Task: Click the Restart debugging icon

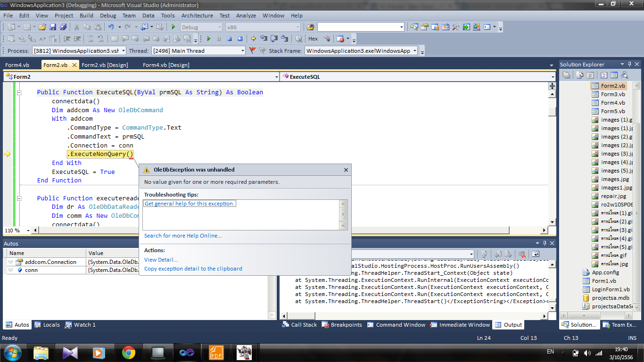Action: 240,39
